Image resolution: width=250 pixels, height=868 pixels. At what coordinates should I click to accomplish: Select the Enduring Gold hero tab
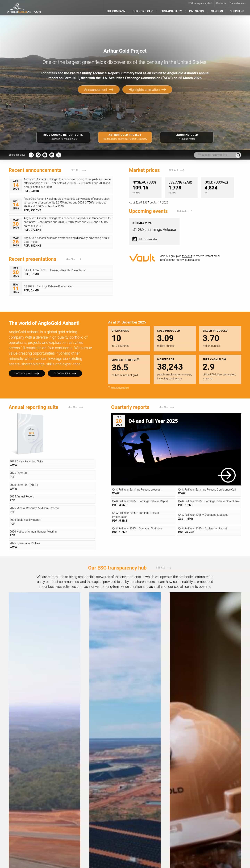tap(187, 137)
